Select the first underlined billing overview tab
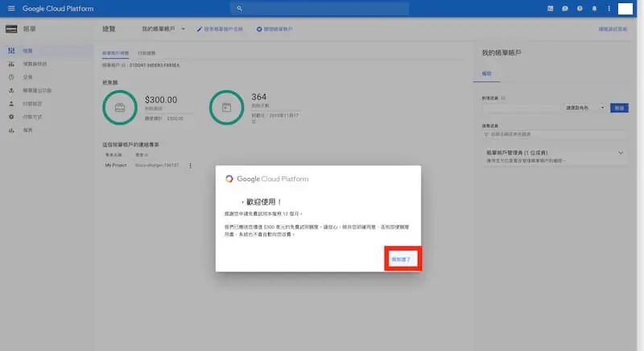The width and height of the screenshot is (644, 351). pyautogui.click(x=115, y=53)
